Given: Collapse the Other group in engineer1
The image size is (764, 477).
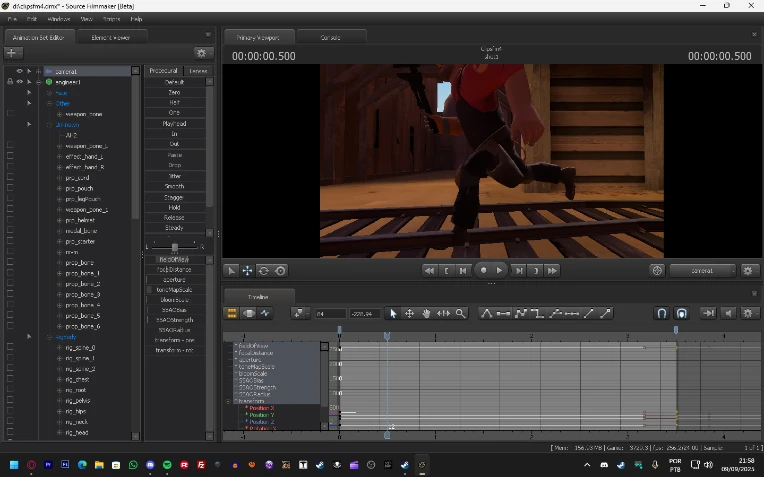Looking at the screenshot, I should click(49, 103).
